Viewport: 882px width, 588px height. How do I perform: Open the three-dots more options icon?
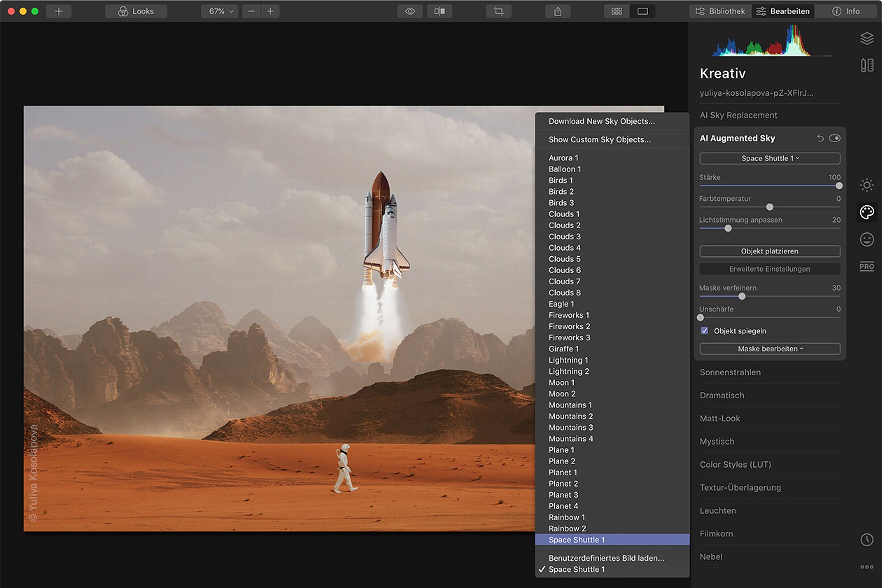[867, 567]
